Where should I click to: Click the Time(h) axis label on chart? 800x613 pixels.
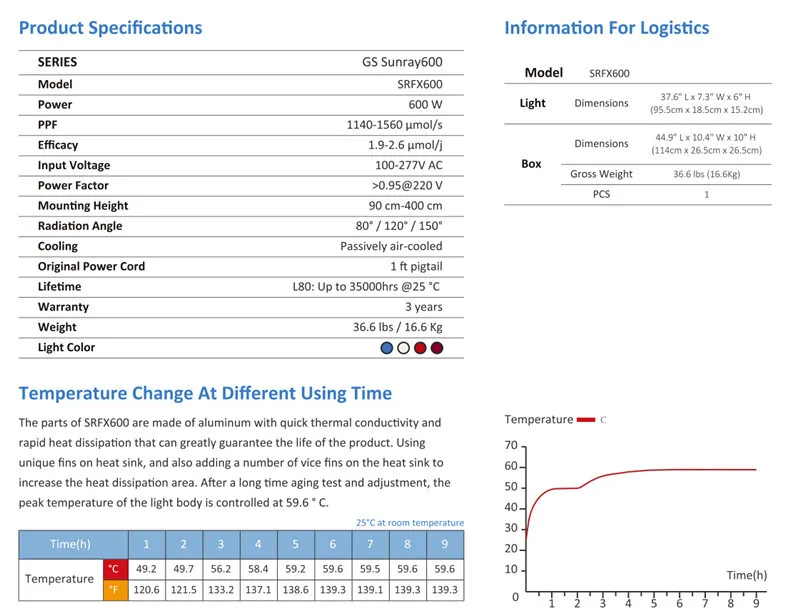click(x=746, y=575)
